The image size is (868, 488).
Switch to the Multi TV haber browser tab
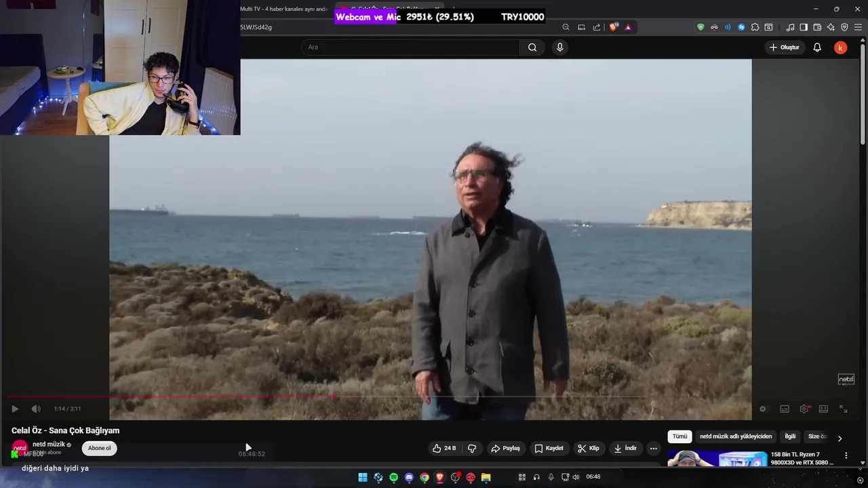(x=285, y=9)
